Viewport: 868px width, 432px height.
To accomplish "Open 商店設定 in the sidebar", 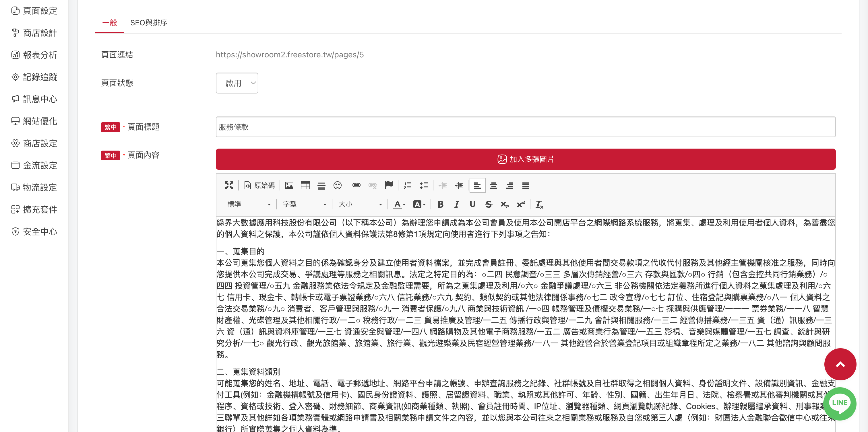I will (x=34, y=143).
